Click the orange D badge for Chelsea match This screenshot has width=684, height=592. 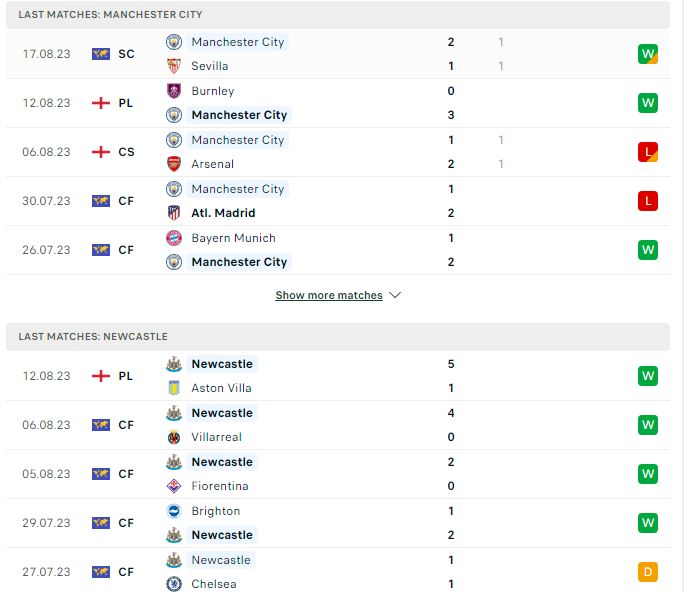tap(647, 572)
